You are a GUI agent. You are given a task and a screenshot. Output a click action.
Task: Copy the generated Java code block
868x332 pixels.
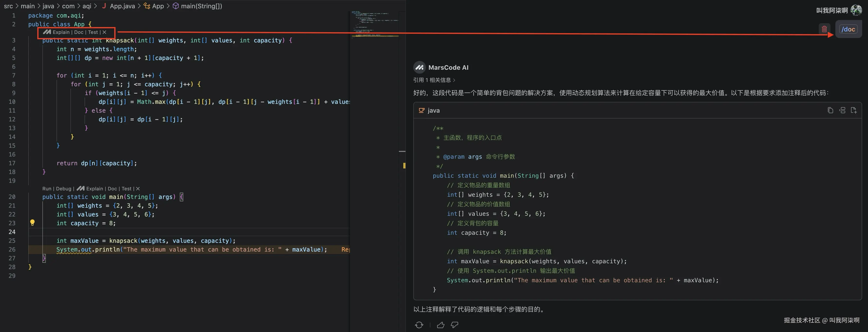pos(830,110)
